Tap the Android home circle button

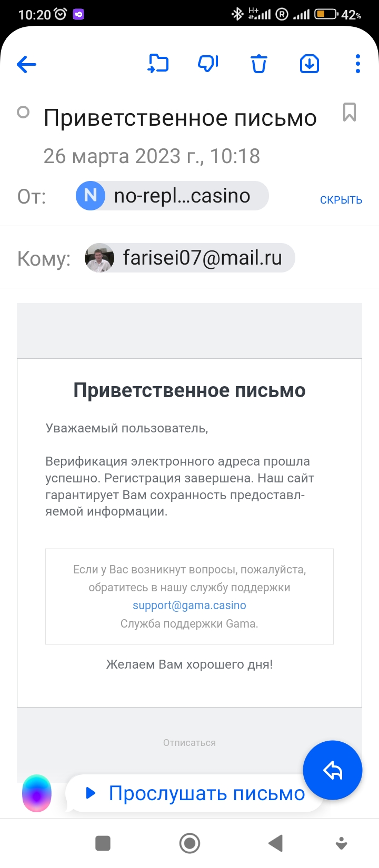pos(189,843)
